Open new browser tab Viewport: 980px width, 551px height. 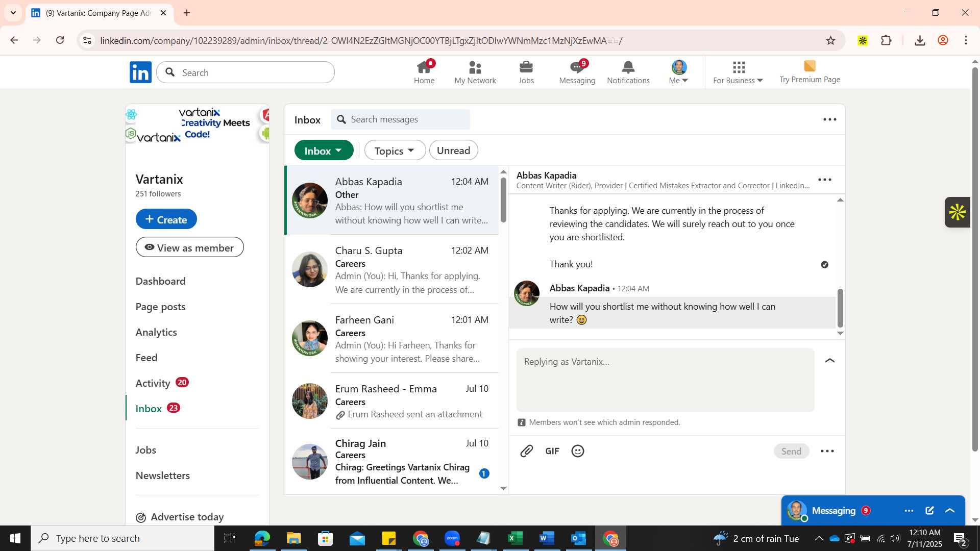tap(187, 13)
